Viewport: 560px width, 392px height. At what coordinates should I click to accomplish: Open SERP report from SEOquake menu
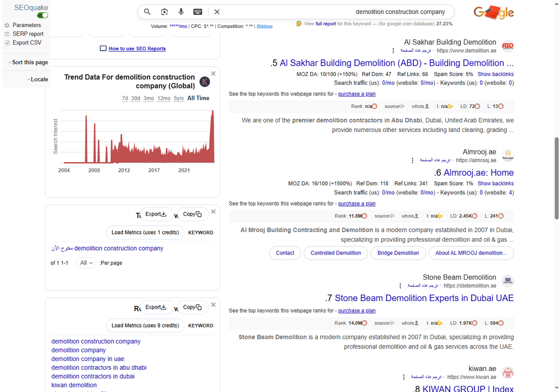(x=28, y=34)
